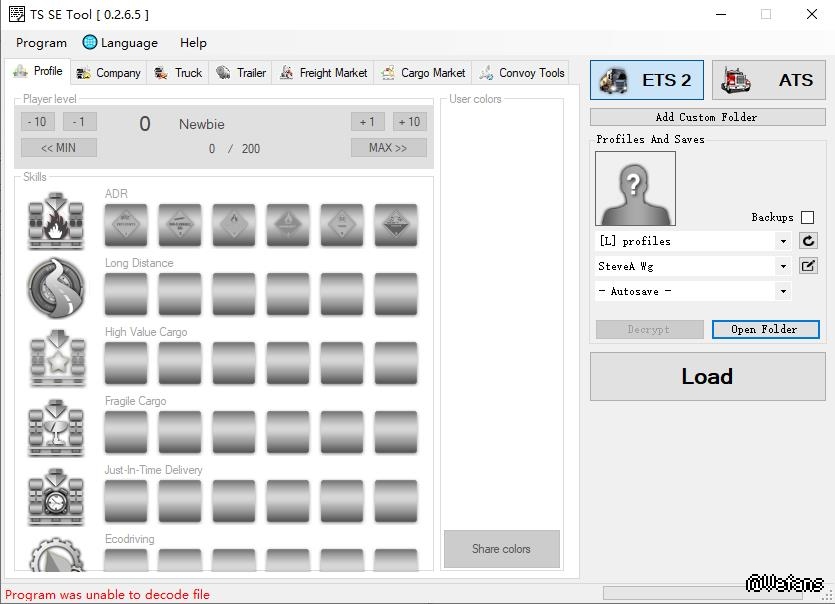Screen dimensions: 835x604
Task: Toggle the fifth ADR class icon
Action: (x=342, y=225)
